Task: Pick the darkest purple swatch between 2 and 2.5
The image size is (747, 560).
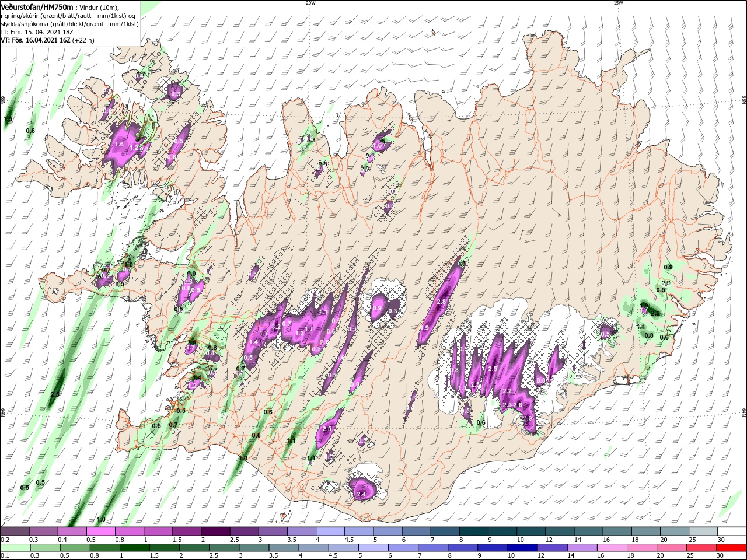Action: (x=215, y=531)
